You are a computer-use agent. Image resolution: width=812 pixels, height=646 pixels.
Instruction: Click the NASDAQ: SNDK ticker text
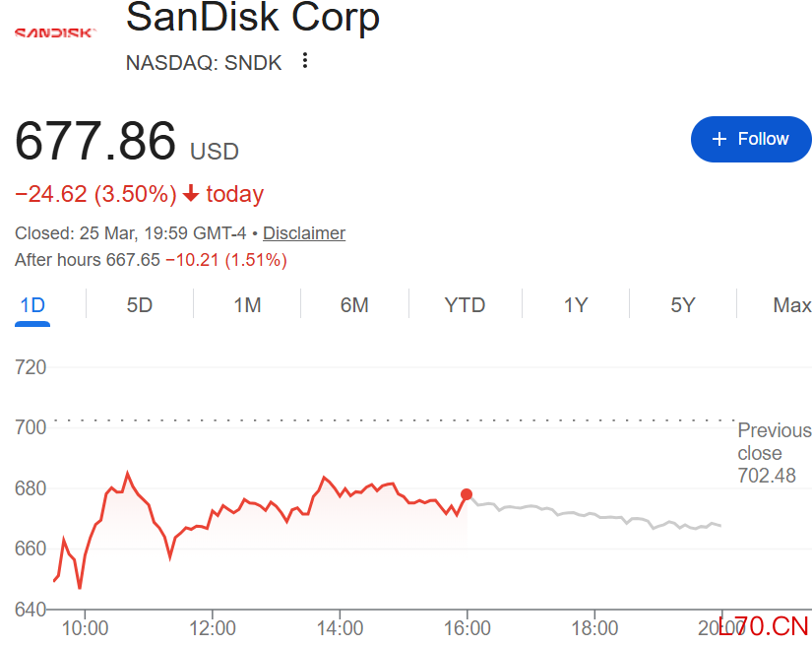point(204,62)
